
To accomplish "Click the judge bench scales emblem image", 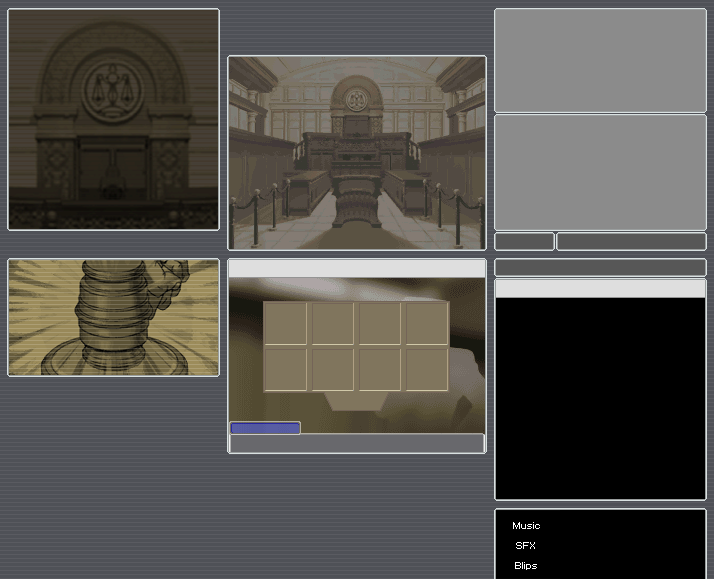I will coord(113,119).
